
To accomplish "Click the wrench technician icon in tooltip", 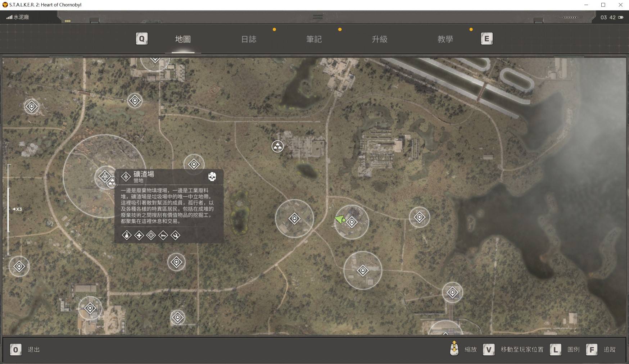I will coord(175,235).
